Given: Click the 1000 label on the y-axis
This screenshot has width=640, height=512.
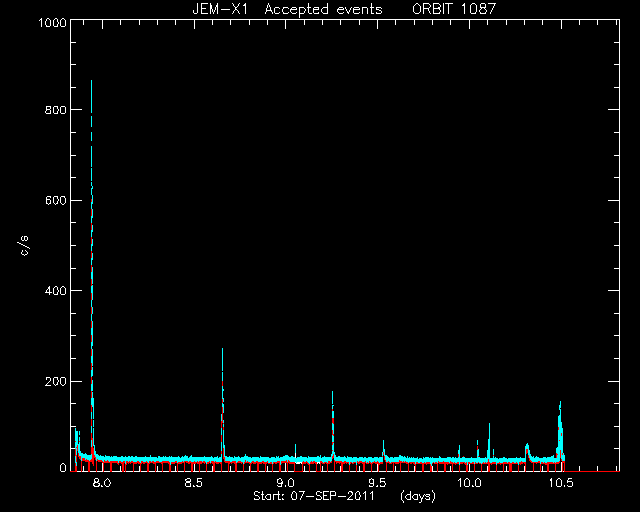Looking at the screenshot, I should click(x=52, y=23).
